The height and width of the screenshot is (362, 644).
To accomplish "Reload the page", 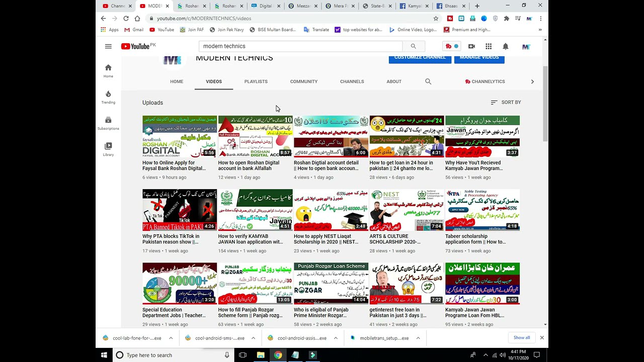I will pyautogui.click(x=126, y=19).
